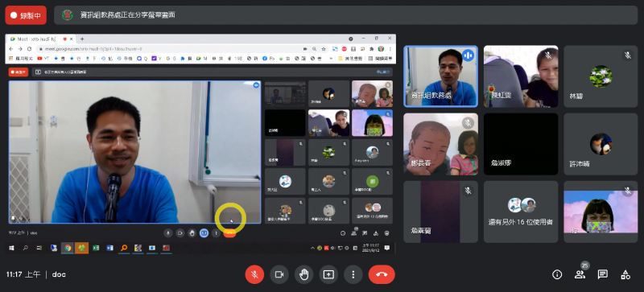644x292 pixels.
Task: Expand the bookmarks overflow chevron
Action: [332, 59]
